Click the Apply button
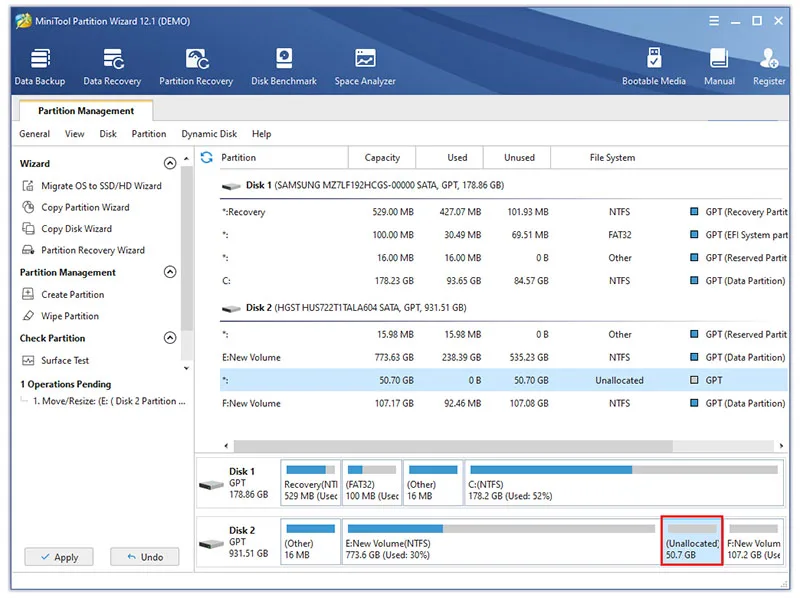The image size is (800, 598). pos(59,557)
